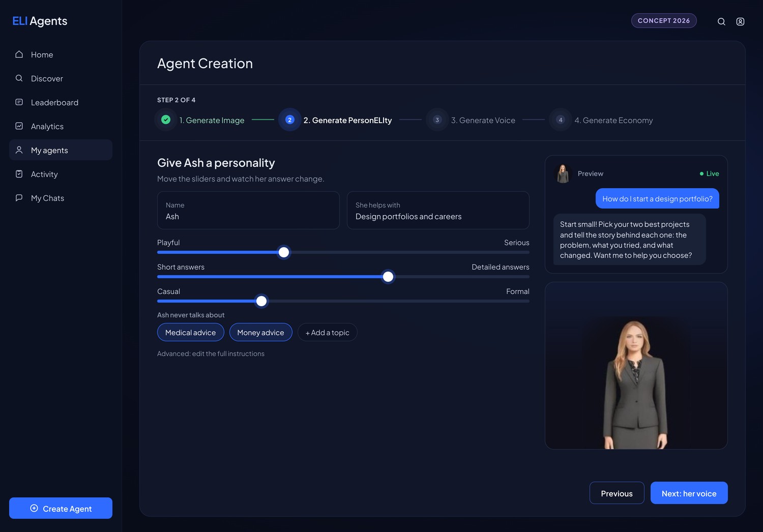Click the step 4 number badge
This screenshot has height=532, width=763.
[561, 120]
